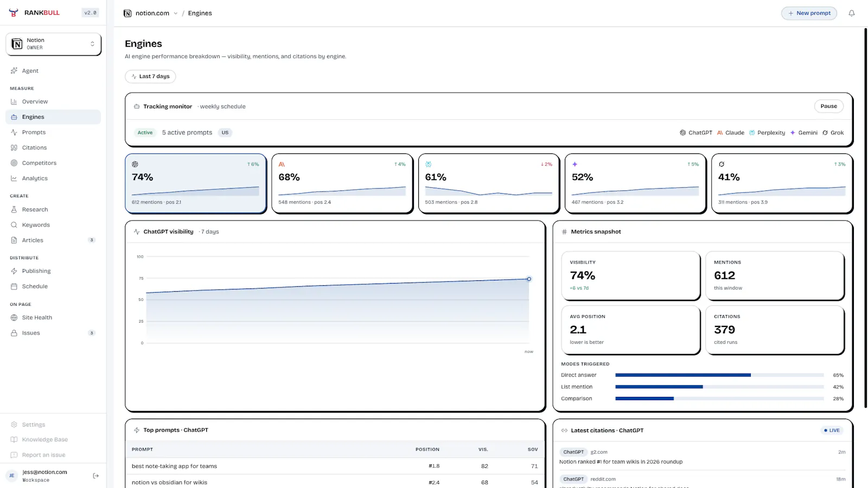Click the New prompt button
Screen dimensions: 868x488
coord(809,13)
